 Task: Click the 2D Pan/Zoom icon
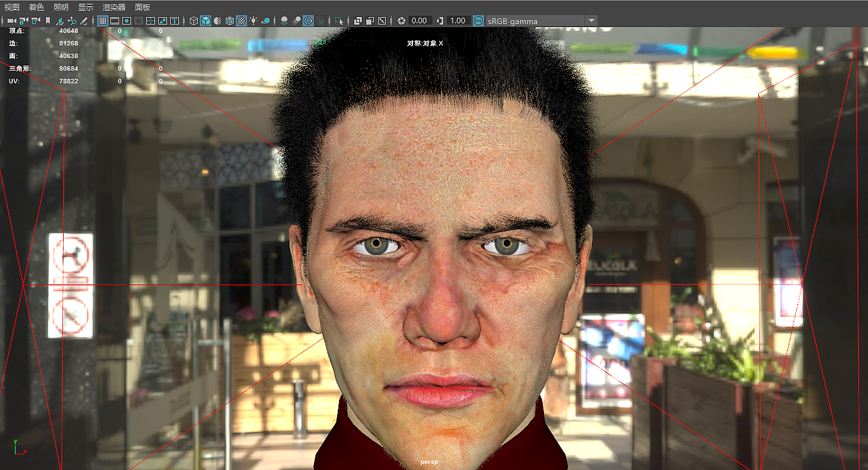[72, 20]
